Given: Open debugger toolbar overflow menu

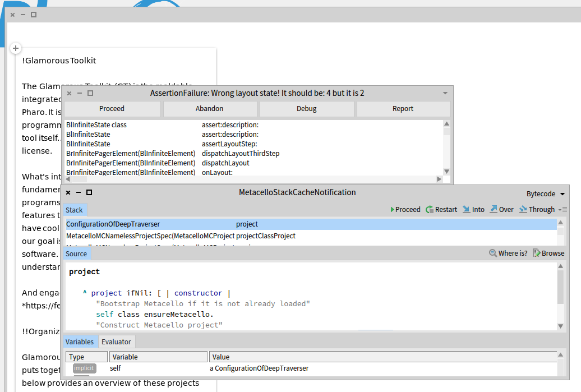Looking at the screenshot, I should tap(563, 210).
